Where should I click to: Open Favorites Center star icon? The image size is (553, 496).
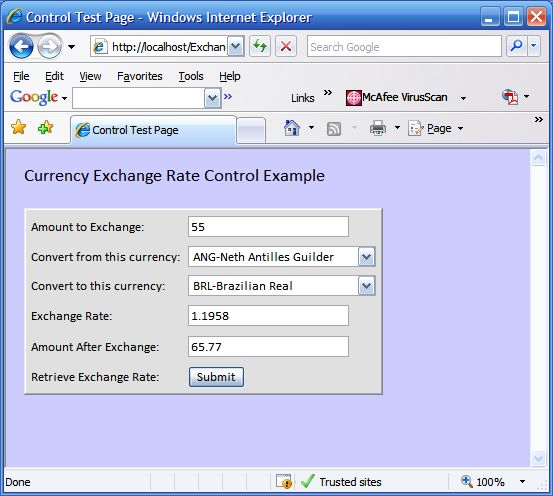click(18, 127)
